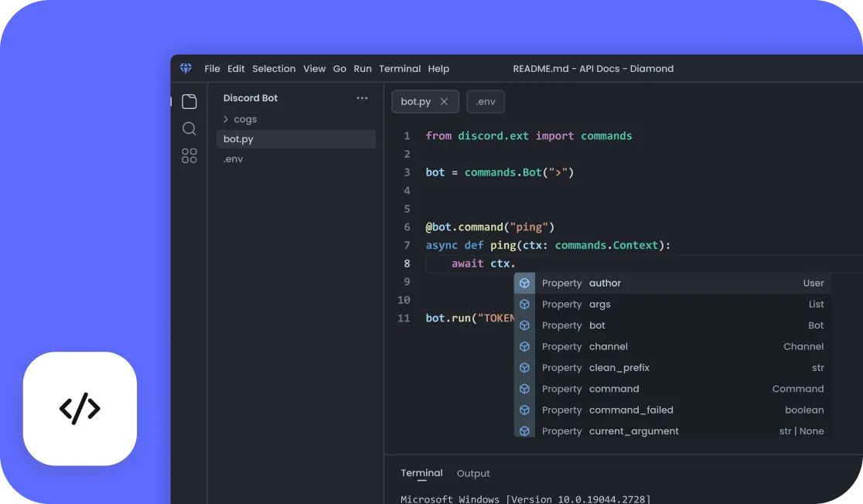863x504 pixels.
Task: Select bot.py in the file tree
Action: (238, 139)
